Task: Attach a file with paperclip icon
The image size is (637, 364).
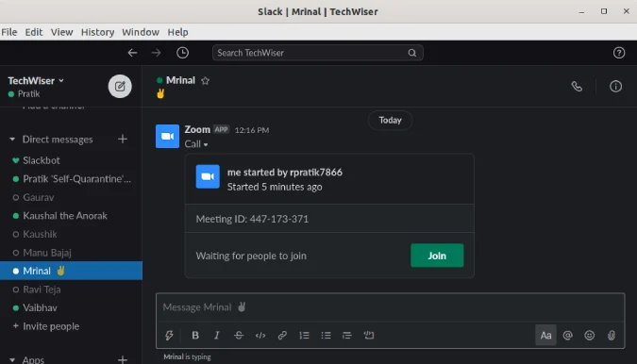Action: coord(611,335)
